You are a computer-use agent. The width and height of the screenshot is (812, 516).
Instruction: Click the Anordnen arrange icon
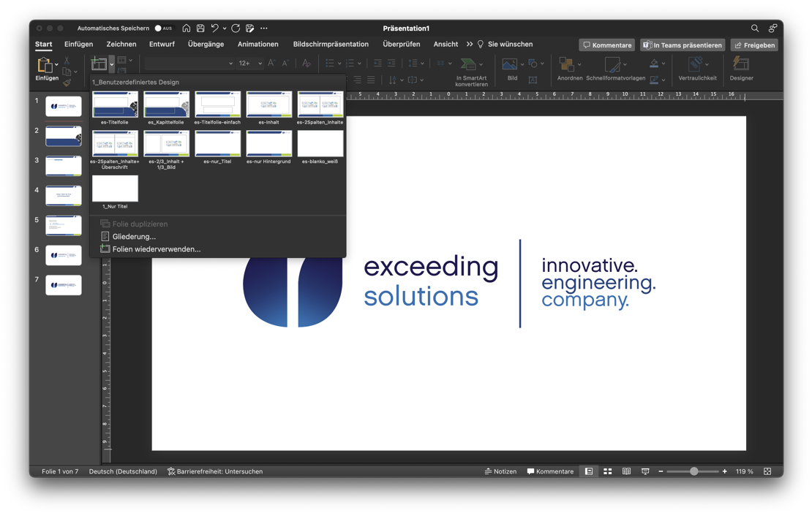tap(566, 64)
